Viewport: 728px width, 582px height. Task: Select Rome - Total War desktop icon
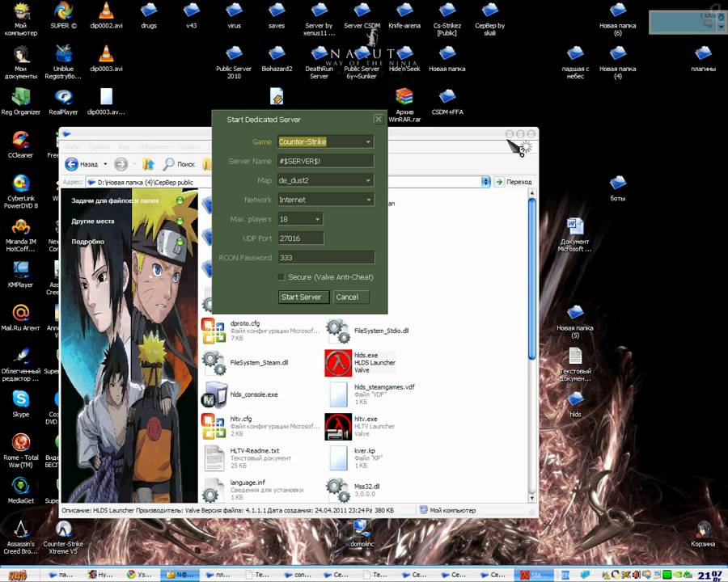[20, 450]
